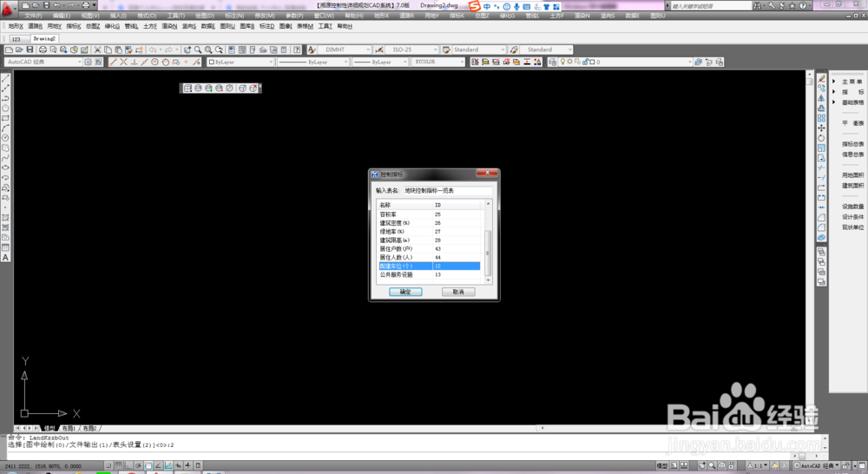This screenshot has width=868, height=474.
Task: Click the binoculars search icon in the InfoCenter
Action: (x=757, y=5)
